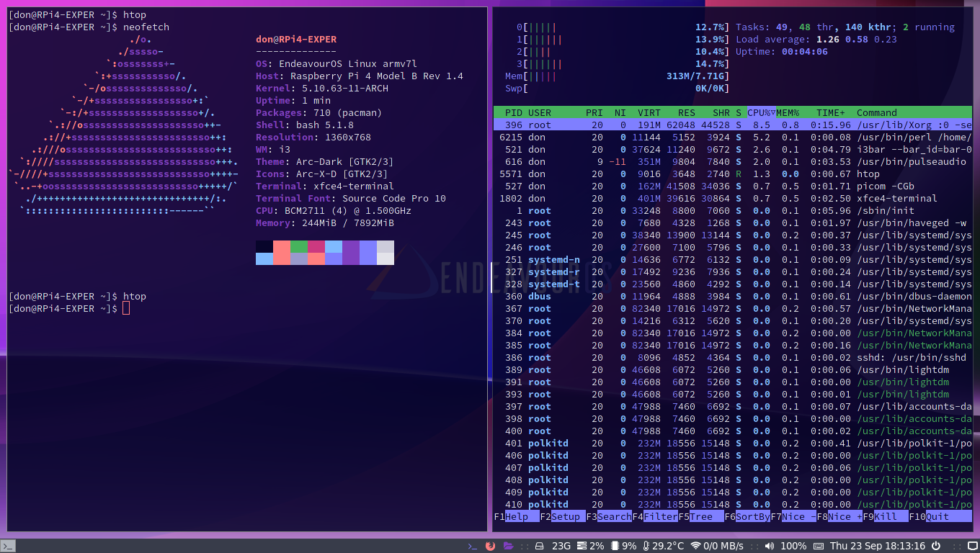Click the Load average text in htop
The image size is (980, 553).
(x=816, y=39)
